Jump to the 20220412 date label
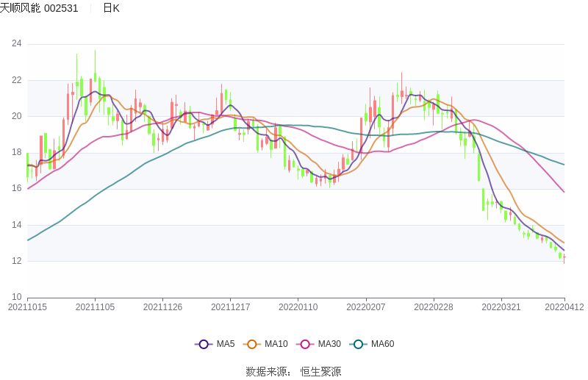 tap(564, 307)
